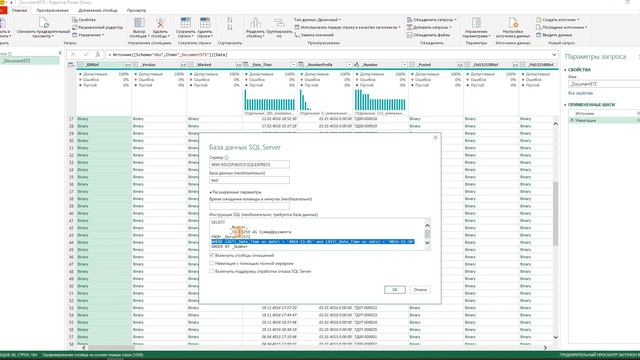Viewport: 640px width, 360px height.
Task: Toggle the 'Включить столбцы отношений' checkbox
Action: tap(211, 256)
